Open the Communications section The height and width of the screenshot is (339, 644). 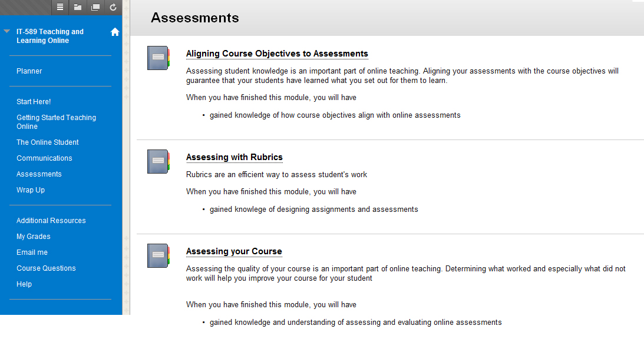[x=44, y=158]
